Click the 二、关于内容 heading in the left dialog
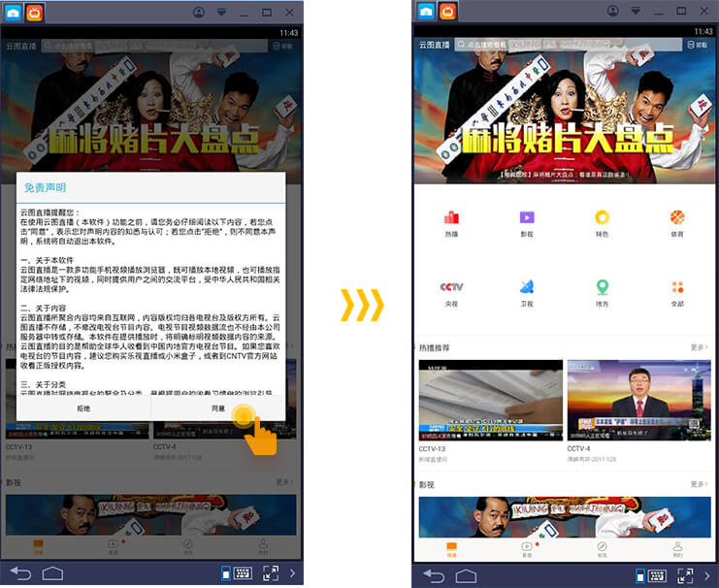 tap(44, 309)
